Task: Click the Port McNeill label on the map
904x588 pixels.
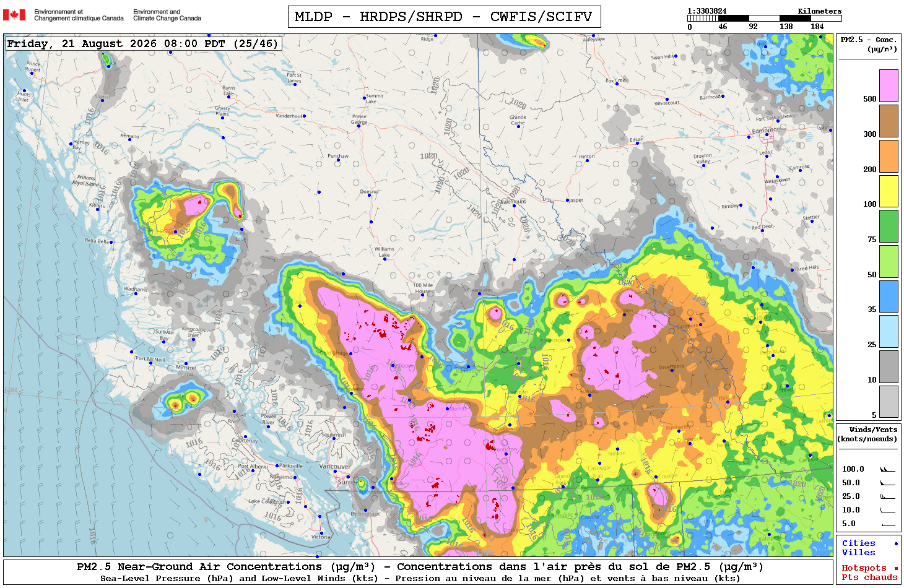Action: click(x=150, y=359)
